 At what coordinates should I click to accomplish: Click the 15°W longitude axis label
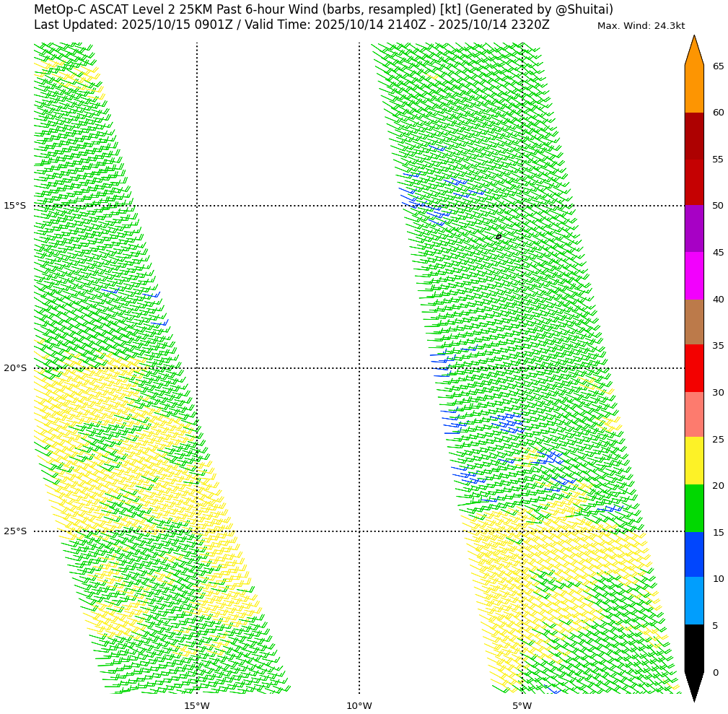[x=196, y=706]
